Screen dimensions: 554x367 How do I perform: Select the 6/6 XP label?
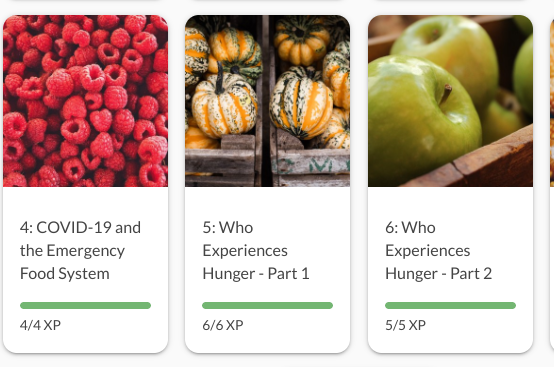click(x=223, y=325)
